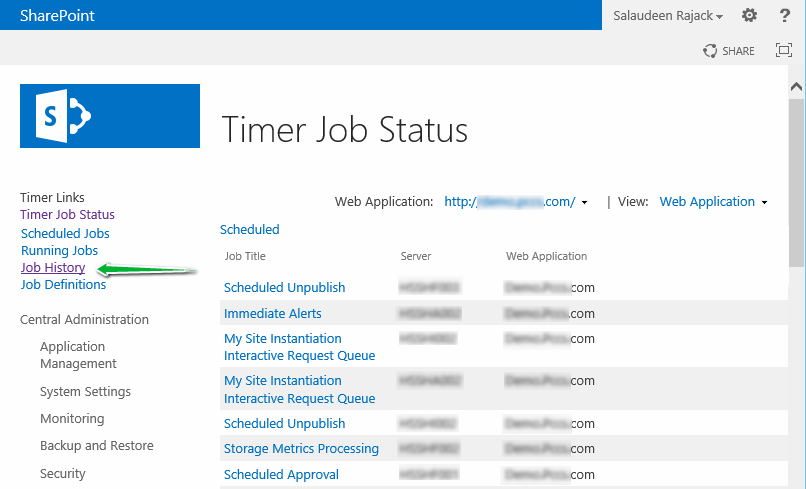The height and width of the screenshot is (489, 806).
Task: Click web application cell for Storage Metrics Processing
Action: pyautogui.click(x=549, y=448)
